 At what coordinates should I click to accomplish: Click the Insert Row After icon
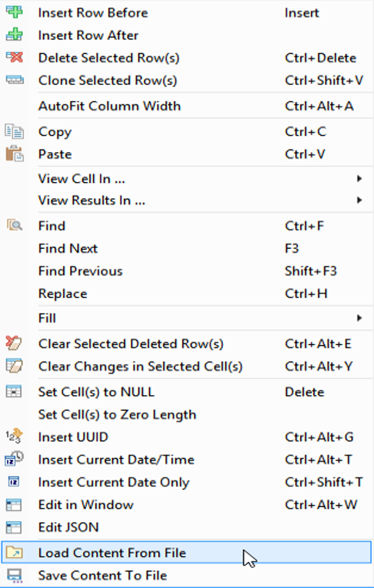point(15,35)
